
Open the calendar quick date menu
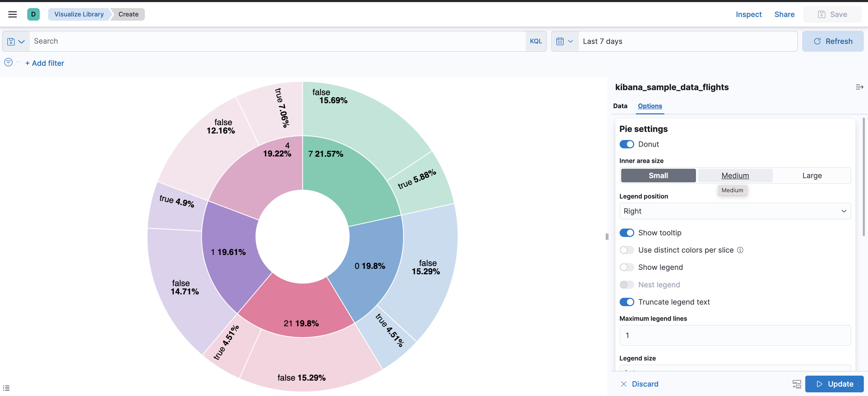click(x=564, y=42)
